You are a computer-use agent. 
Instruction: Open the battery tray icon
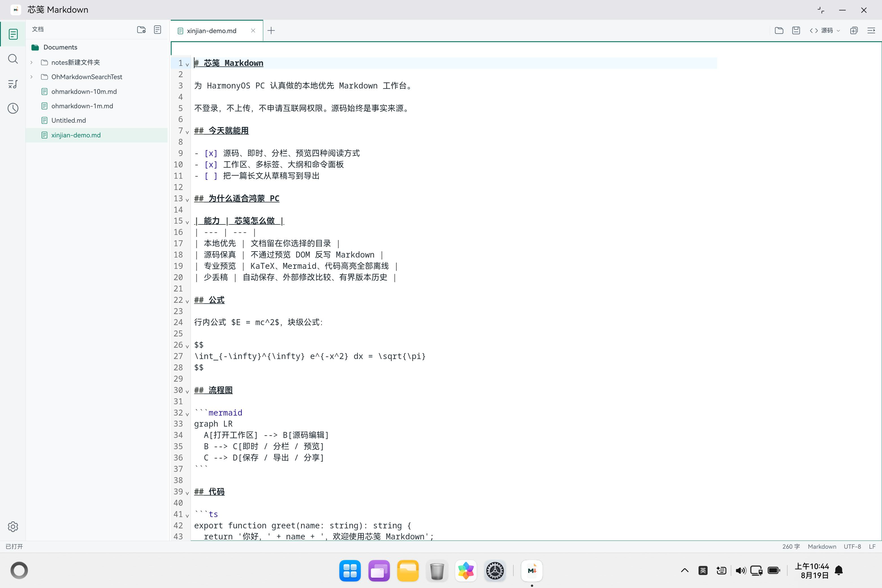coord(774,570)
